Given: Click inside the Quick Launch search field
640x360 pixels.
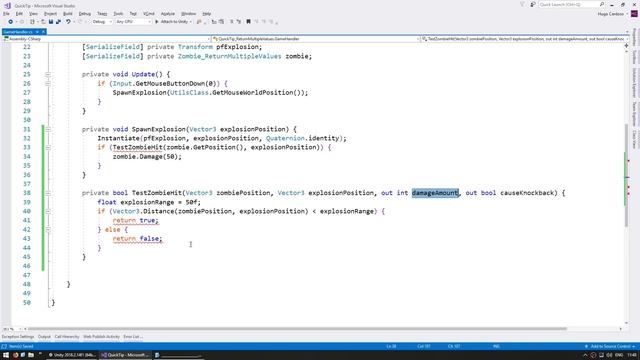Looking at the screenshot, I should (x=569, y=4).
